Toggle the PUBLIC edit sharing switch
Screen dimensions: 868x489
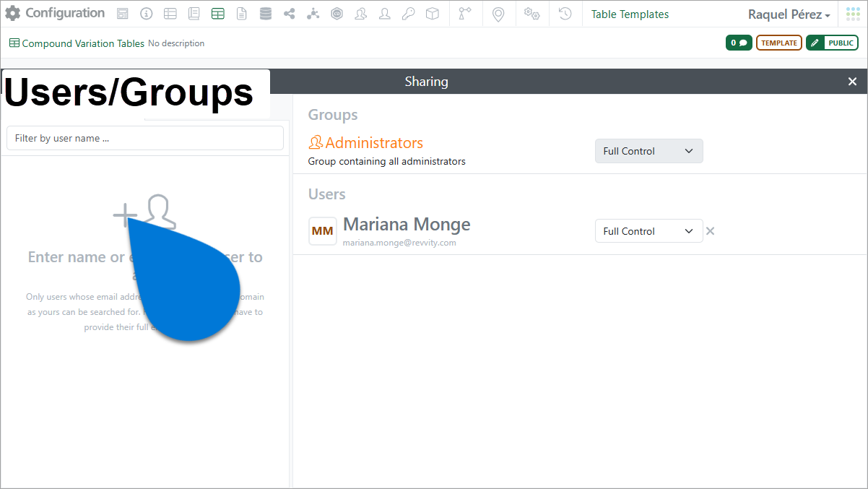[x=832, y=43]
